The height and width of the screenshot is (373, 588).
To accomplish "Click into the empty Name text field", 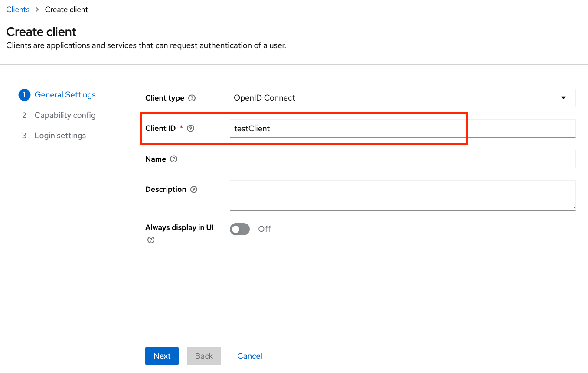I will click(402, 159).
